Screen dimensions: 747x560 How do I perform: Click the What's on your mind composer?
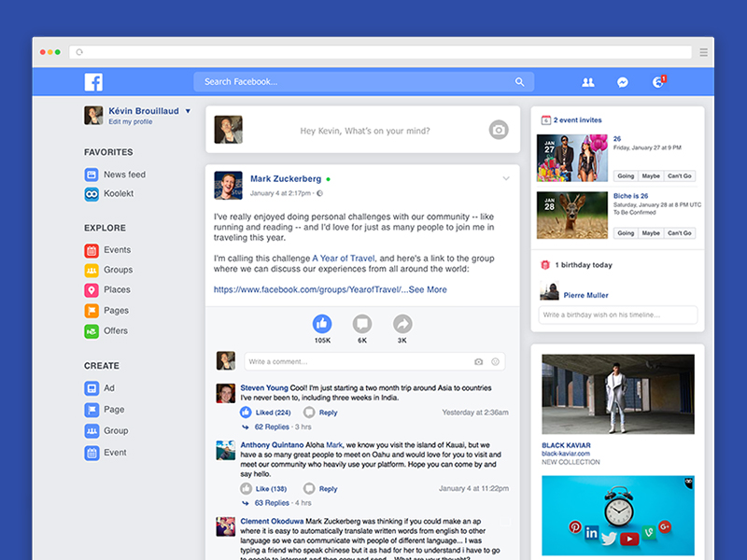(364, 131)
